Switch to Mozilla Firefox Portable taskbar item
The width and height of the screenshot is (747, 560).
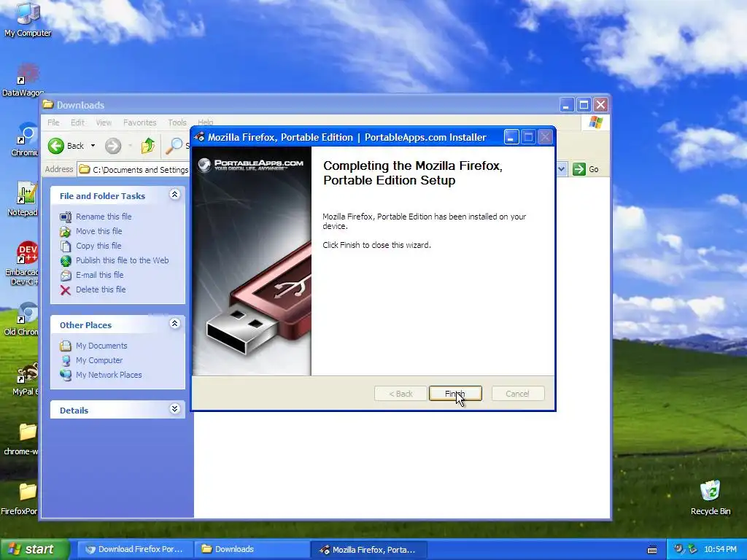coord(368,550)
